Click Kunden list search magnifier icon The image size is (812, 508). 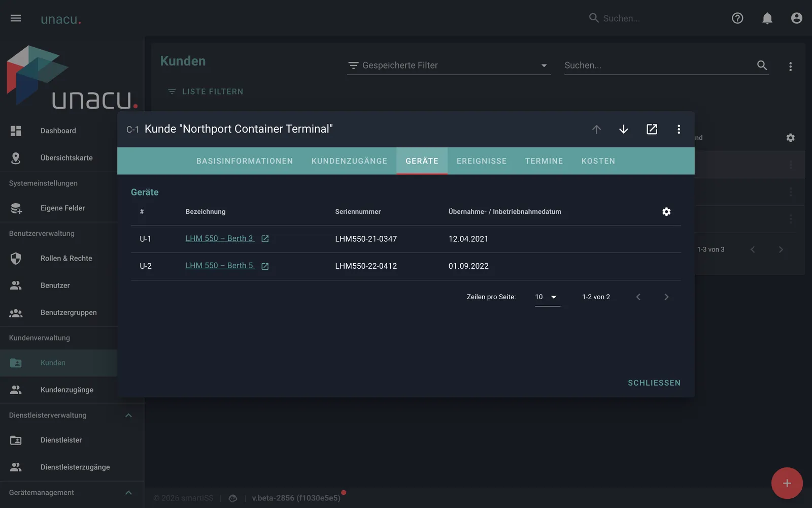click(762, 65)
